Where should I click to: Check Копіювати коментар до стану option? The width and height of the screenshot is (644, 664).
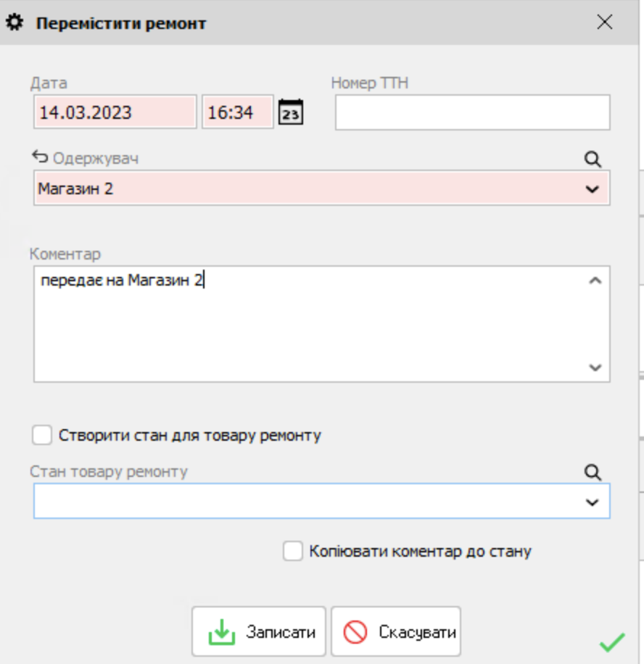click(292, 550)
